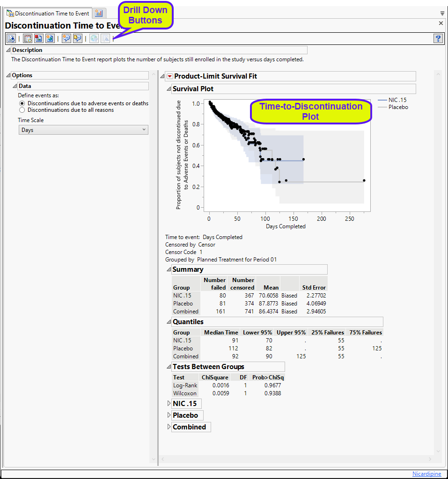Click the view notes speech bubble button
The width and height of the screenshot is (448, 479).
[x=77, y=38]
